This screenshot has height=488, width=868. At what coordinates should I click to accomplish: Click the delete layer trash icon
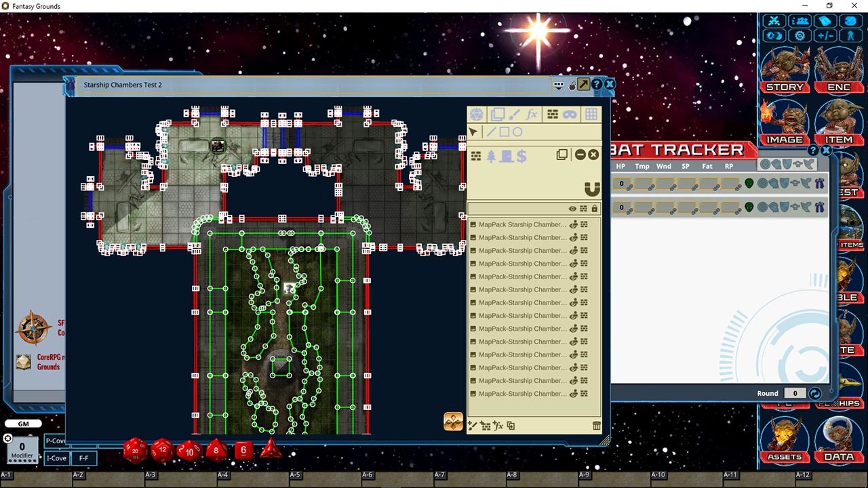pyautogui.click(x=596, y=426)
